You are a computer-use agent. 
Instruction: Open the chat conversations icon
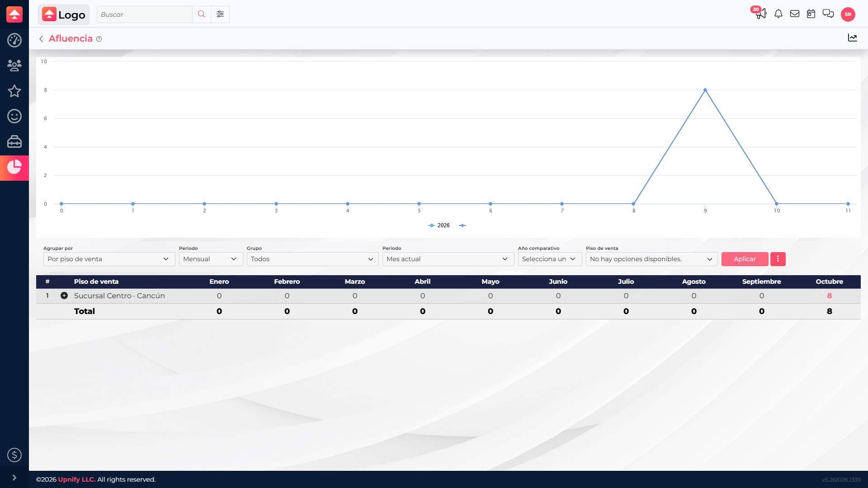(828, 14)
